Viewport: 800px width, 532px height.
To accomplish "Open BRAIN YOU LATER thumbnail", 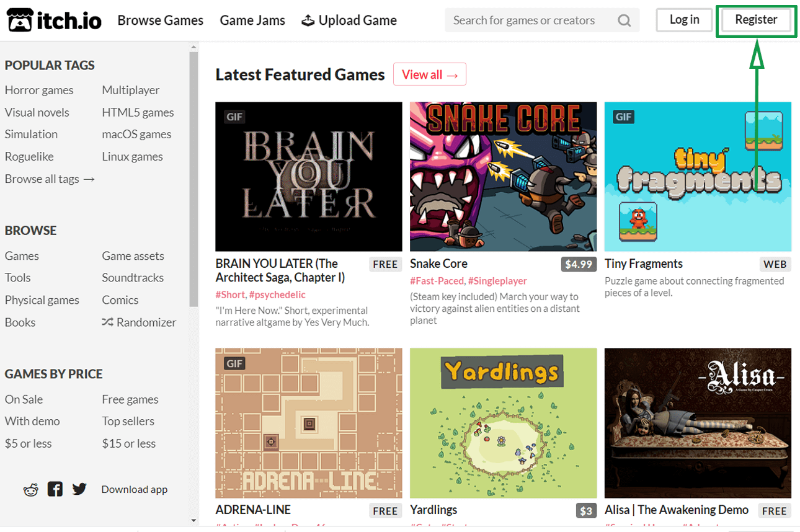I will 309,177.
